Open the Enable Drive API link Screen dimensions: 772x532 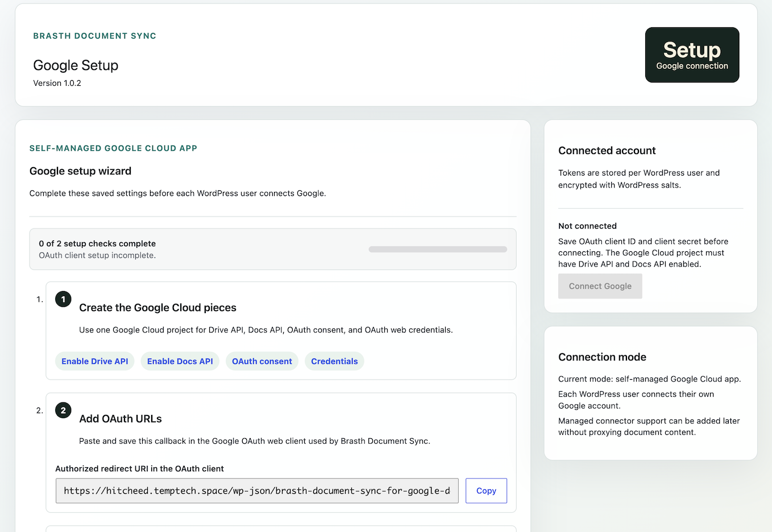coord(95,361)
